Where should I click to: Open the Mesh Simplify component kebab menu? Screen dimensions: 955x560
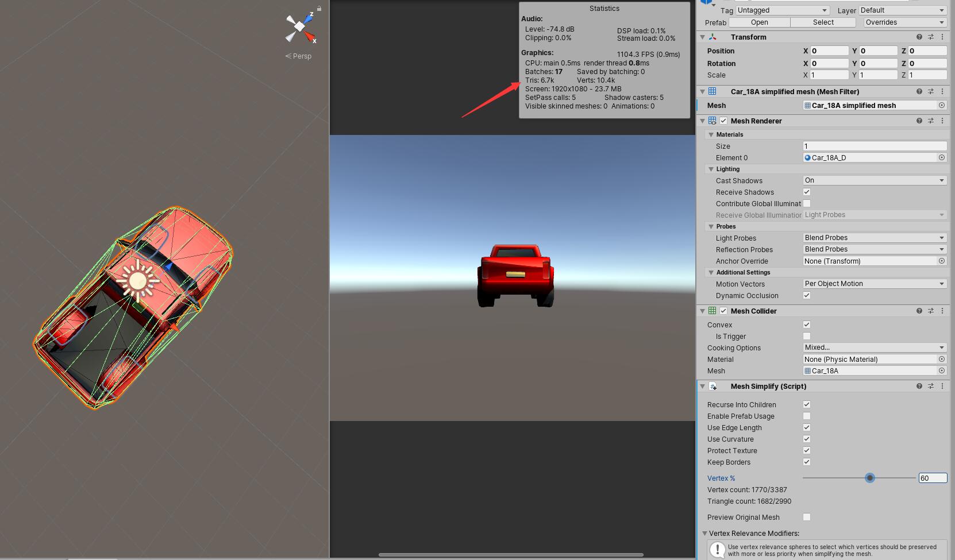(942, 386)
